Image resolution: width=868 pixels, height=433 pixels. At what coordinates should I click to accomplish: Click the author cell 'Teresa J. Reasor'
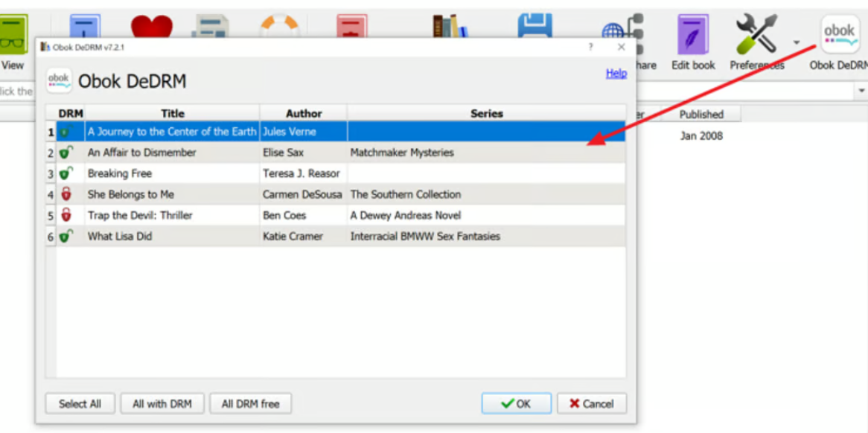click(x=304, y=173)
